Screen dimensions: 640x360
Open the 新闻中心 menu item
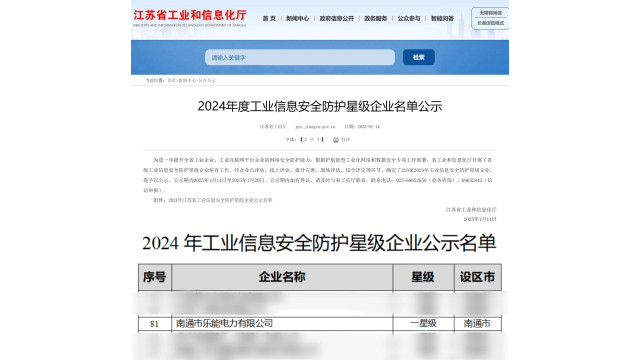298,18
